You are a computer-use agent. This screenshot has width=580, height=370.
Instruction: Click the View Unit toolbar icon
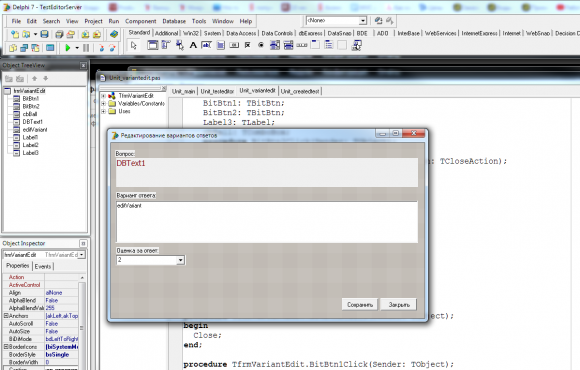coord(13,48)
